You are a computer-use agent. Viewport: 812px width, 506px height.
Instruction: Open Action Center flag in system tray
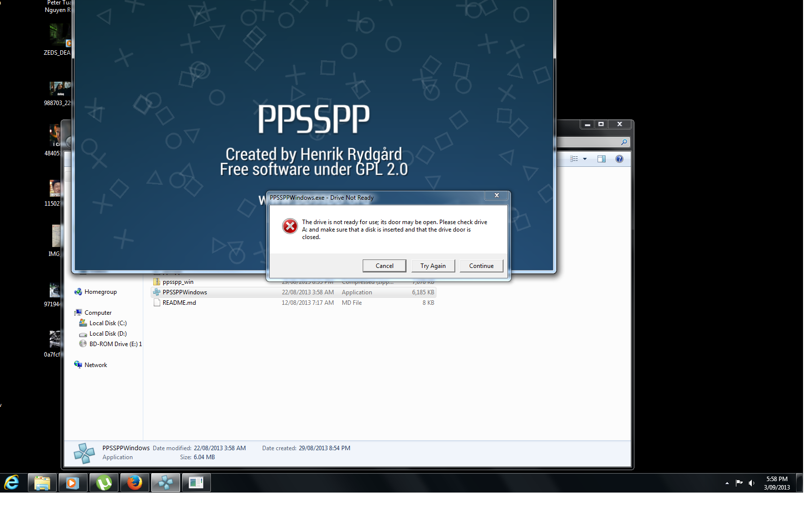[x=739, y=483]
